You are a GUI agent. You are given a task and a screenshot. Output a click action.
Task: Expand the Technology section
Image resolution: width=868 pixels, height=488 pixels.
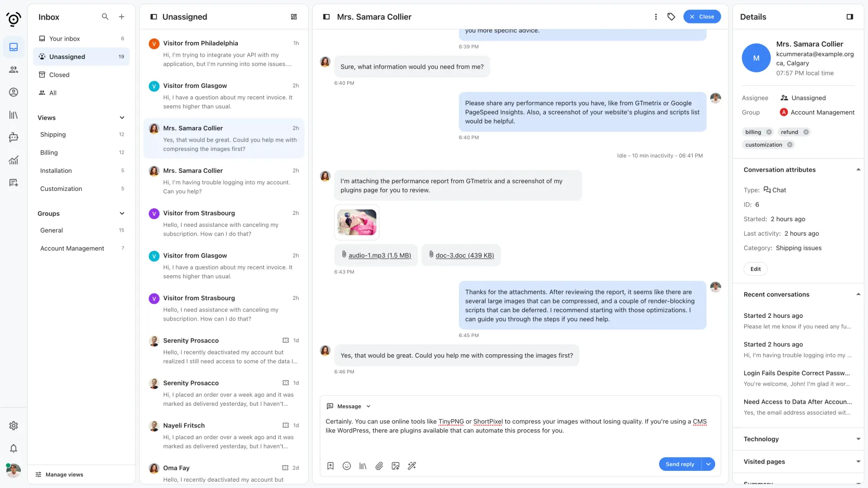click(x=858, y=439)
